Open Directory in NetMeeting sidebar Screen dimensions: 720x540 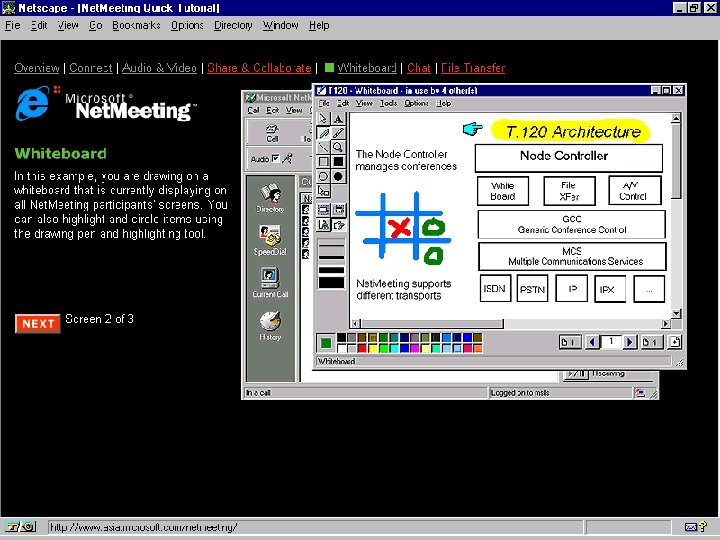(270, 198)
